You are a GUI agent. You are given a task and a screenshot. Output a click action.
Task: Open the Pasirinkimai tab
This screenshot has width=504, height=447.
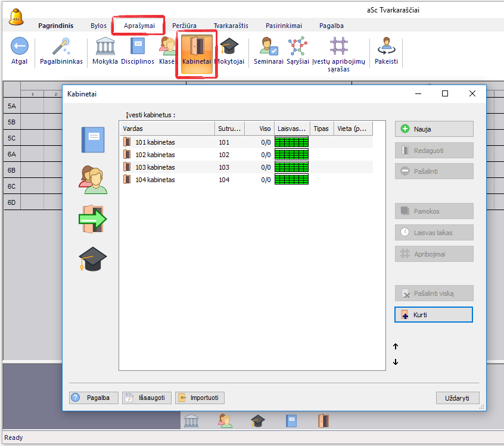pyautogui.click(x=284, y=26)
